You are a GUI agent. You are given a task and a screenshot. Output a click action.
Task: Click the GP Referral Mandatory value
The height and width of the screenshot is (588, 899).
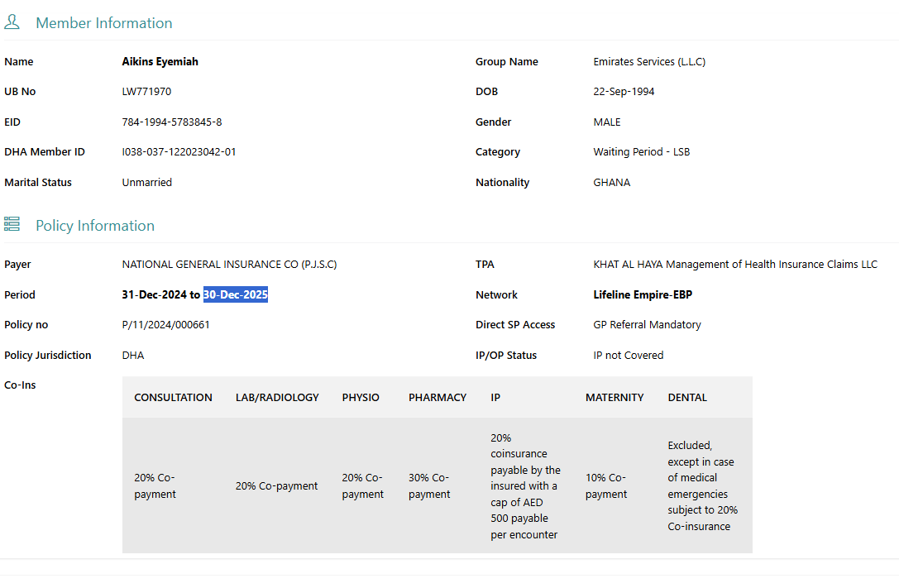point(647,325)
